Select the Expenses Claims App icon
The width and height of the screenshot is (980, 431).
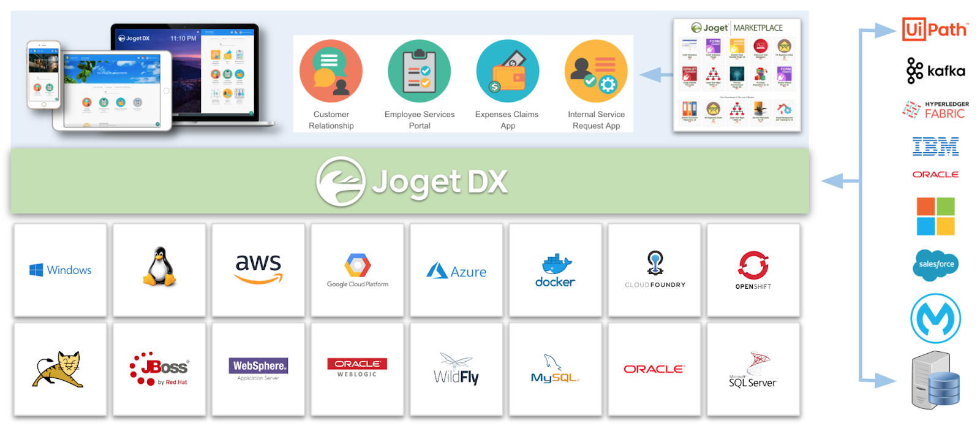[508, 71]
